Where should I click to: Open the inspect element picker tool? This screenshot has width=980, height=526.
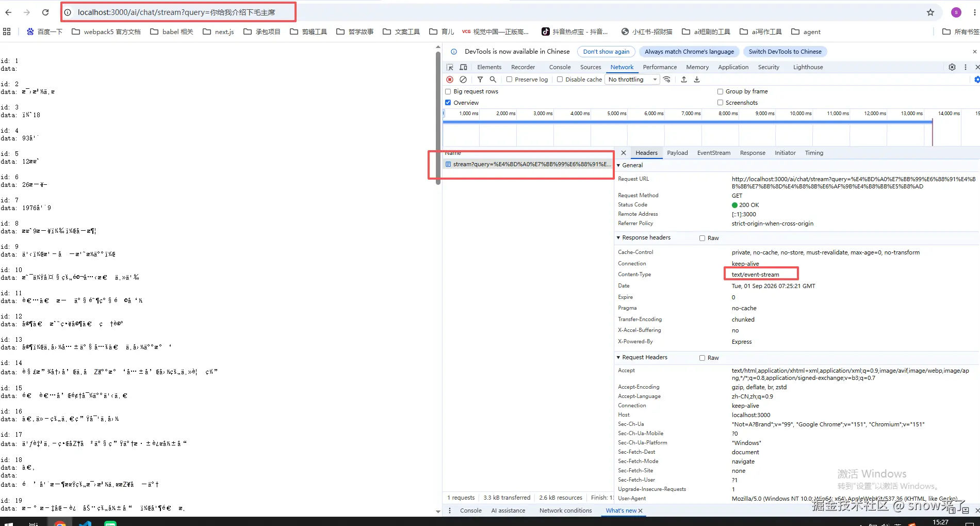450,67
